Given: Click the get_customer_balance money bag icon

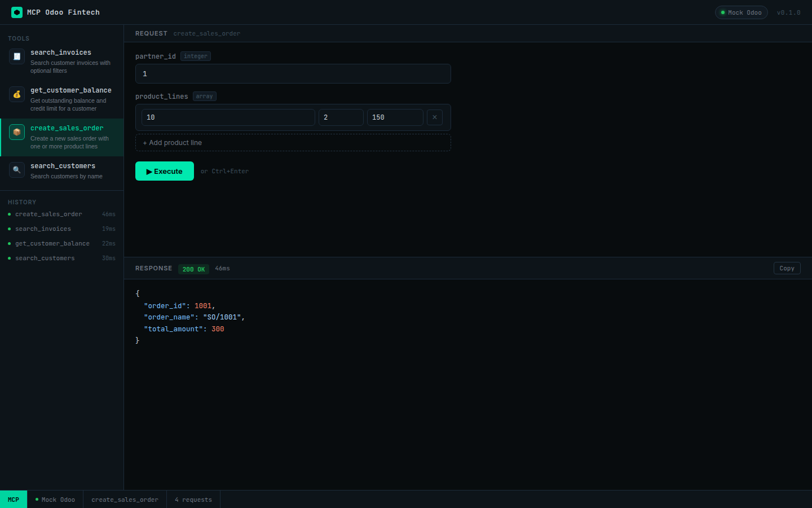Looking at the screenshot, I should (x=17, y=94).
